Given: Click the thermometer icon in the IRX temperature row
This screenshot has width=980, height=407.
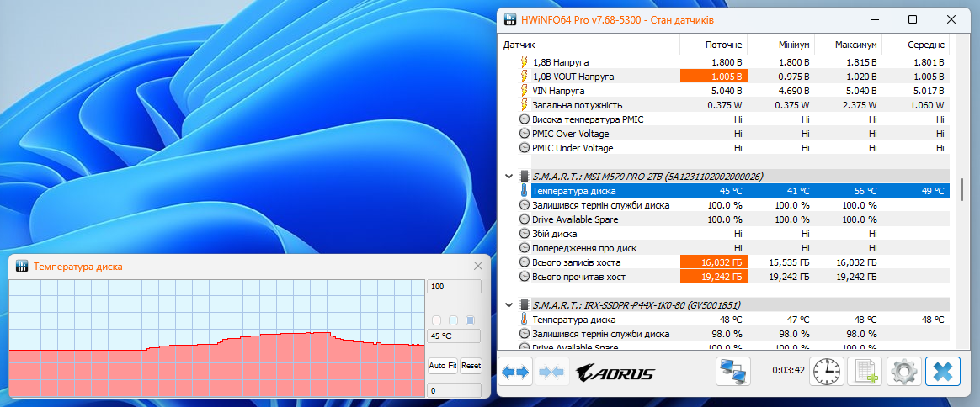Looking at the screenshot, I should [525, 320].
